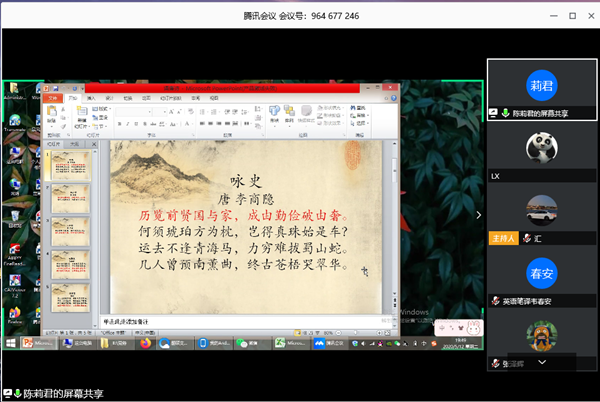The width and height of the screenshot is (600, 402).
Task: Click Slide Show view icon in status bar
Action: pyautogui.click(x=317, y=333)
